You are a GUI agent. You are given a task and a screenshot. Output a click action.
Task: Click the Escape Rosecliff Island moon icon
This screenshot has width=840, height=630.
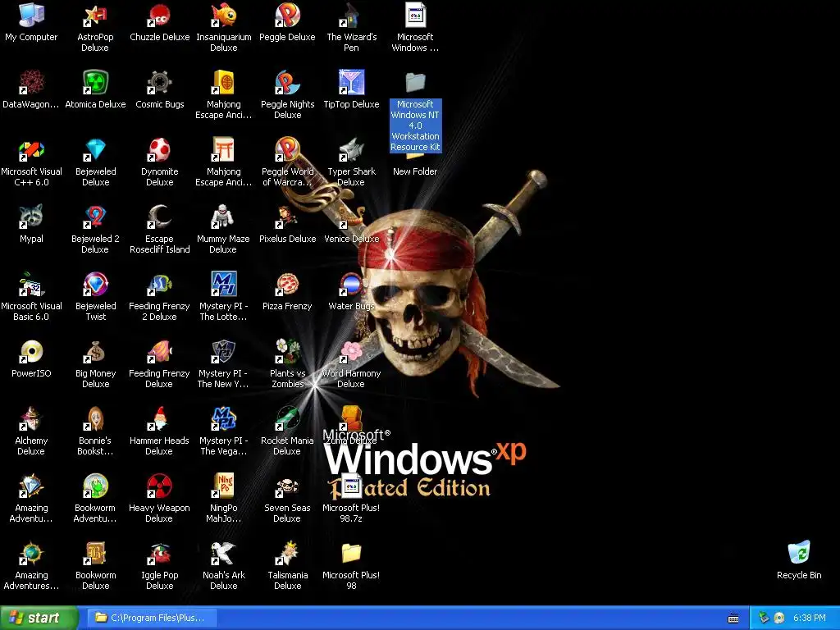pyautogui.click(x=159, y=217)
